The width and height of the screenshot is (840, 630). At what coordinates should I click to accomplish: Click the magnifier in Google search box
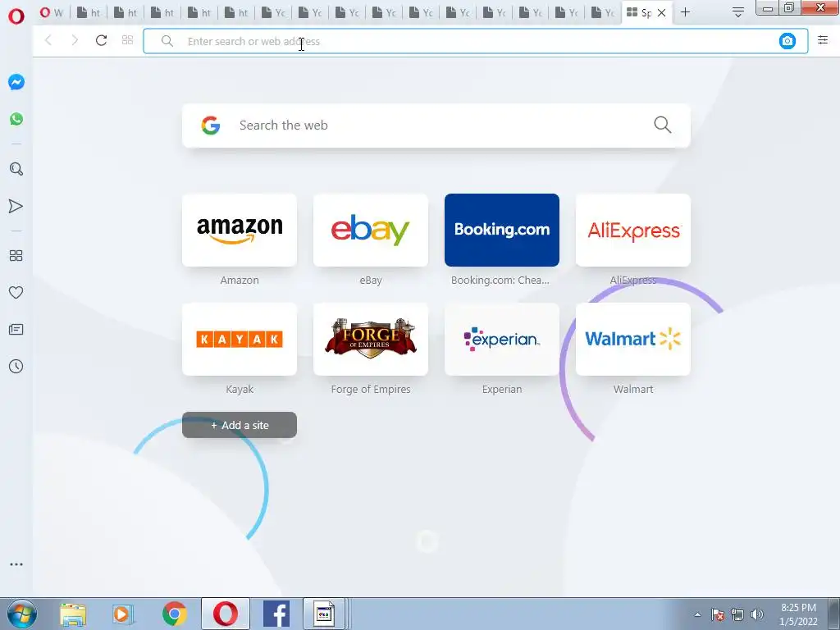pos(662,125)
